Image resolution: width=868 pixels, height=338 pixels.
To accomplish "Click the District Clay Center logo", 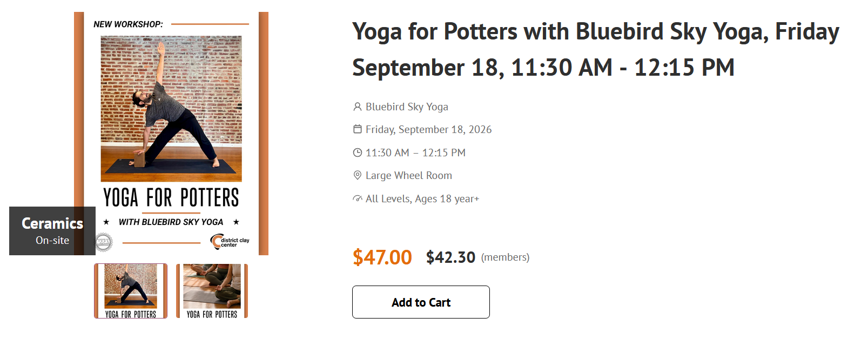I will (230, 241).
